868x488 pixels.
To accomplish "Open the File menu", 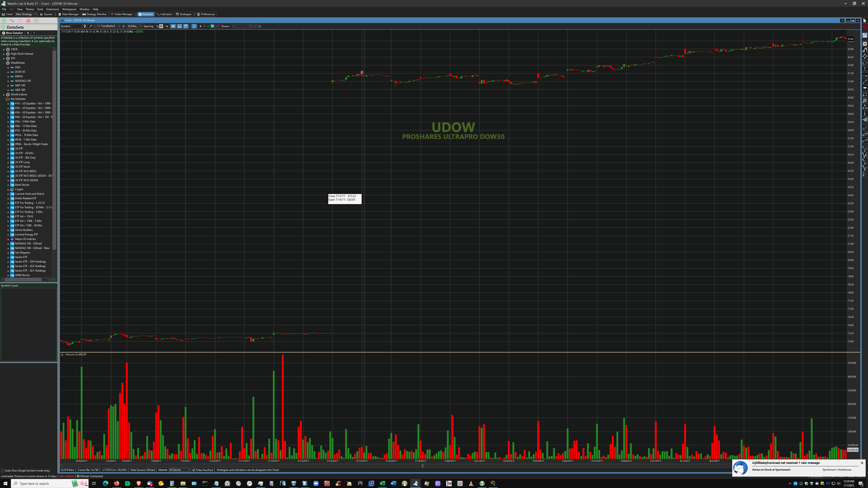I will tap(4, 9).
